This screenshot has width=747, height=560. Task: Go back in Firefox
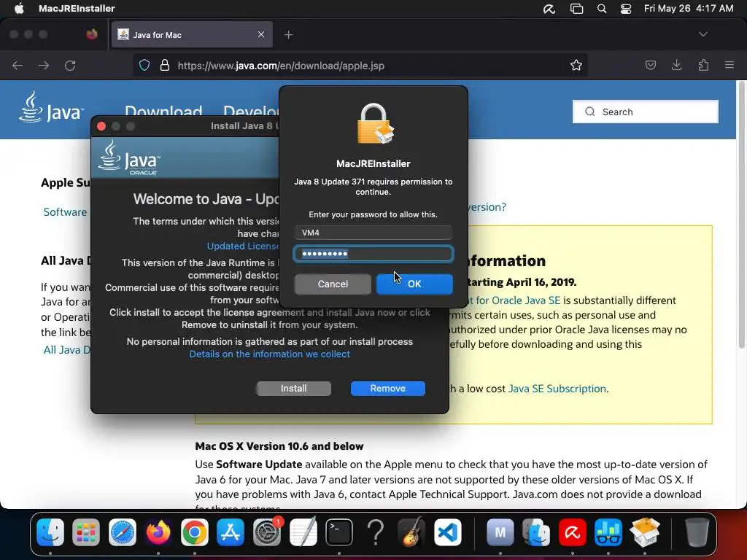[18, 65]
